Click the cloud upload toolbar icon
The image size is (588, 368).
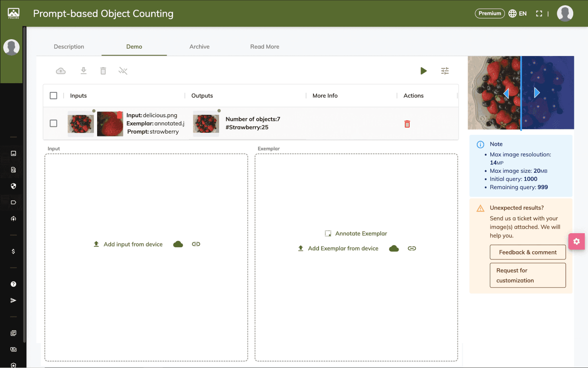61,71
